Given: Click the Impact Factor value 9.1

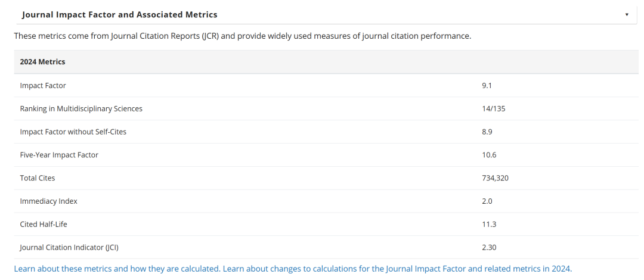Looking at the screenshot, I should [x=487, y=86].
